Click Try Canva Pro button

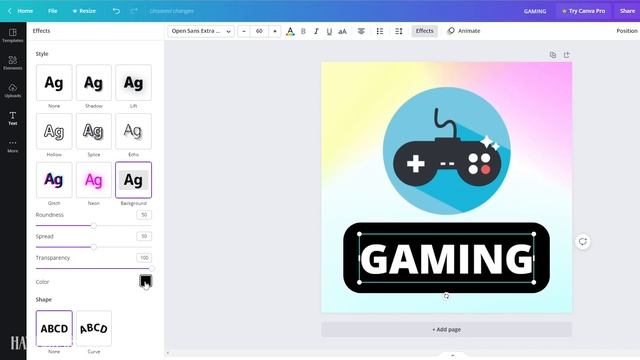(583, 11)
